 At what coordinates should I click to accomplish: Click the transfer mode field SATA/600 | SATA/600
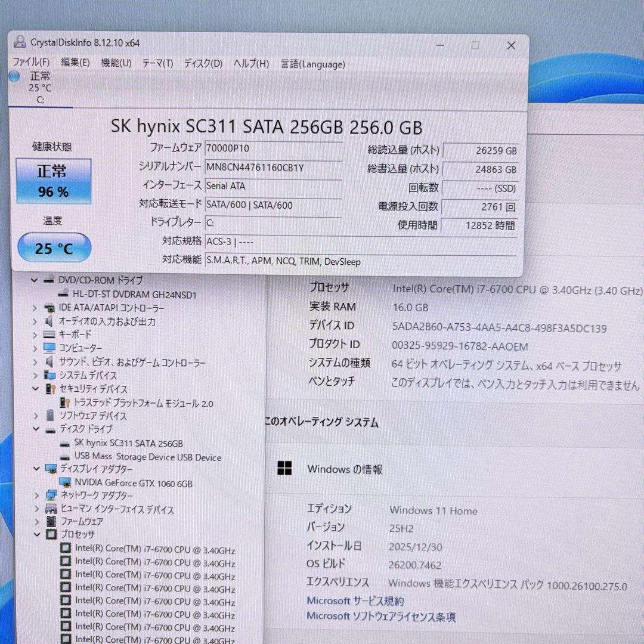(273, 205)
